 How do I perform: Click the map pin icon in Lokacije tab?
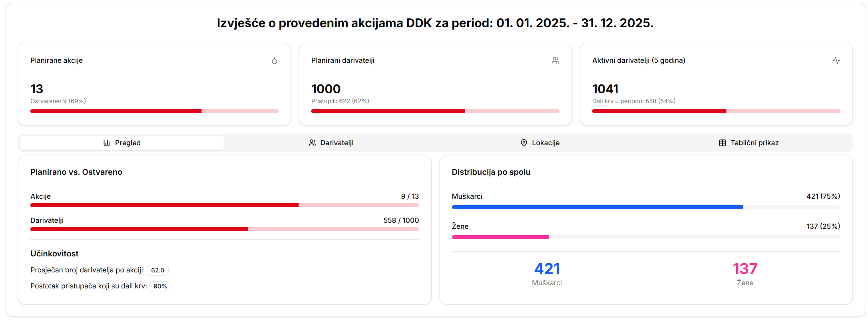point(524,142)
